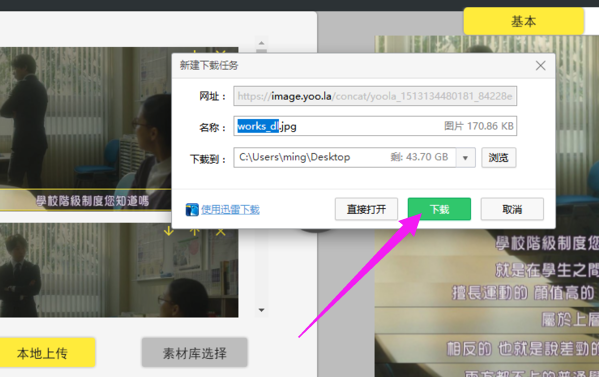The image size is (599, 377).
Task: Click the 网址 URL field
Action: [x=375, y=96]
